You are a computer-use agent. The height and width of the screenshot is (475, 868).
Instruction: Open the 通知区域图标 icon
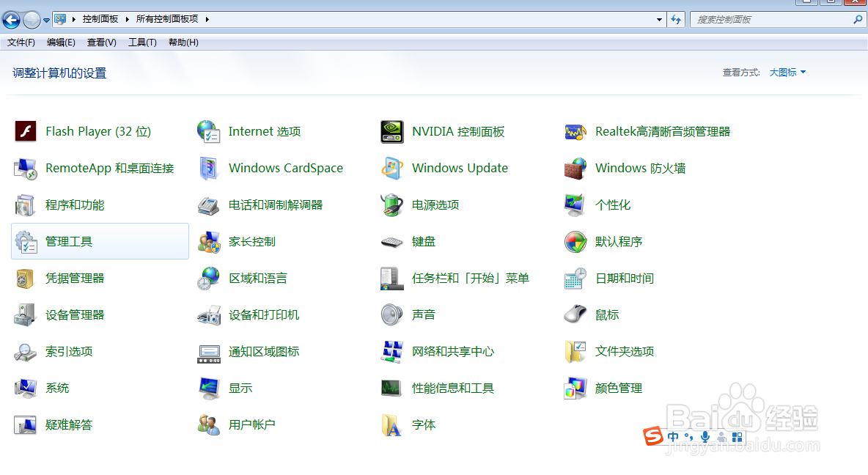point(209,353)
